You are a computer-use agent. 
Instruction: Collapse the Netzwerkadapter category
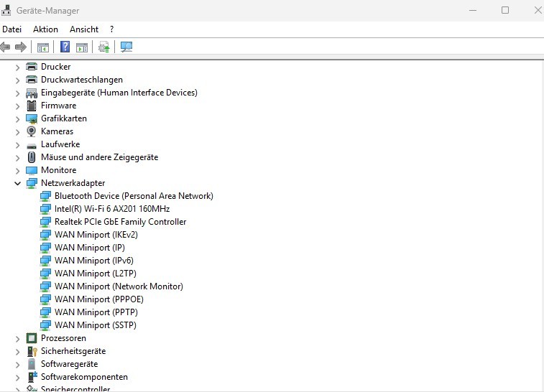click(x=18, y=183)
